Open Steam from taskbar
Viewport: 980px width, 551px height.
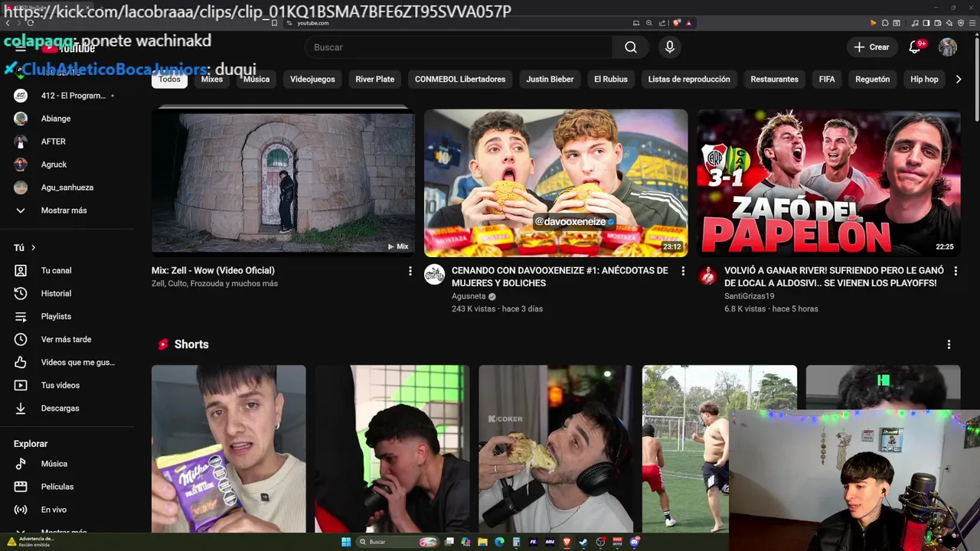[x=584, y=542]
